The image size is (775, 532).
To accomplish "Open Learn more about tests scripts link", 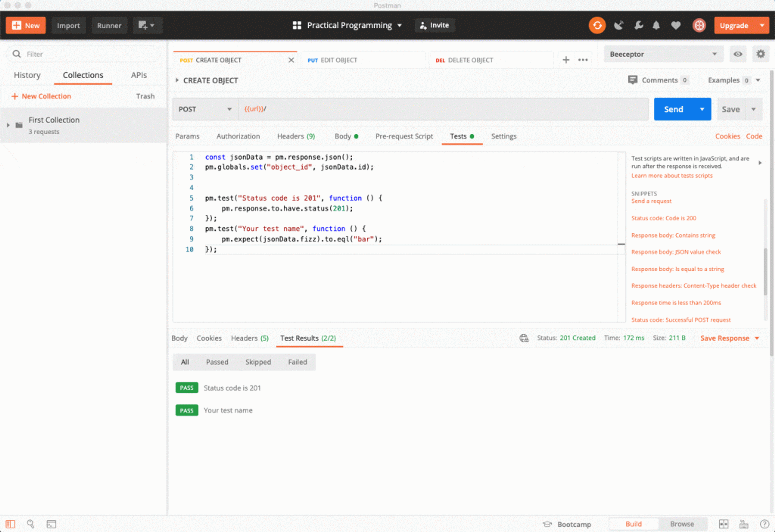I will click(672, 175).
